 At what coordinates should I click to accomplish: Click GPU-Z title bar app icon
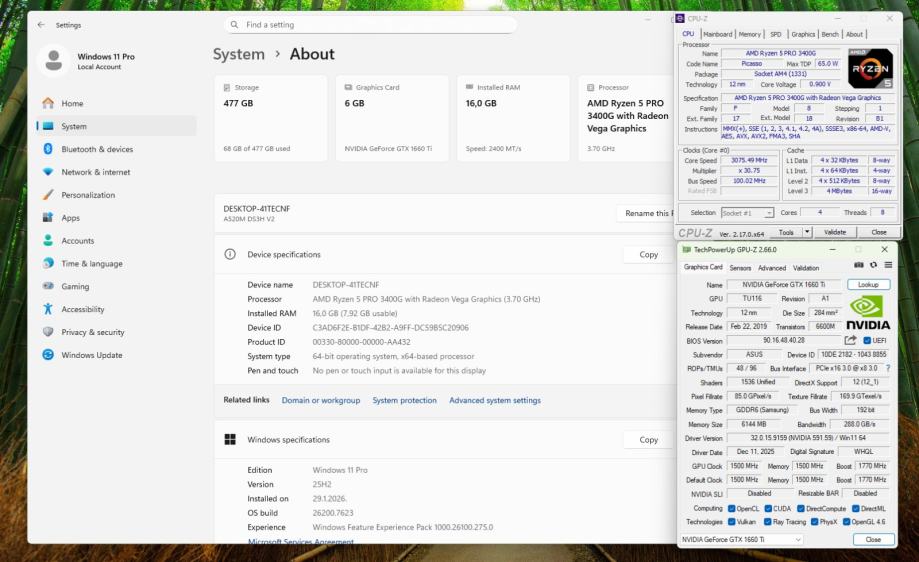tap(686, 250)
